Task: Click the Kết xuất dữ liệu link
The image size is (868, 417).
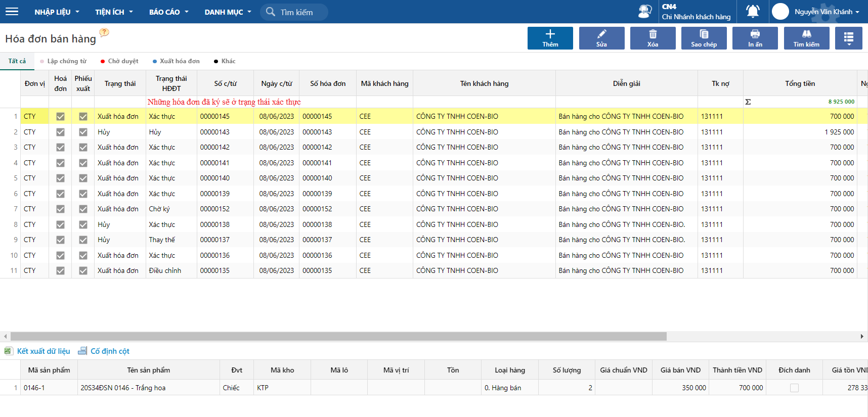Action: click(43, 351)
